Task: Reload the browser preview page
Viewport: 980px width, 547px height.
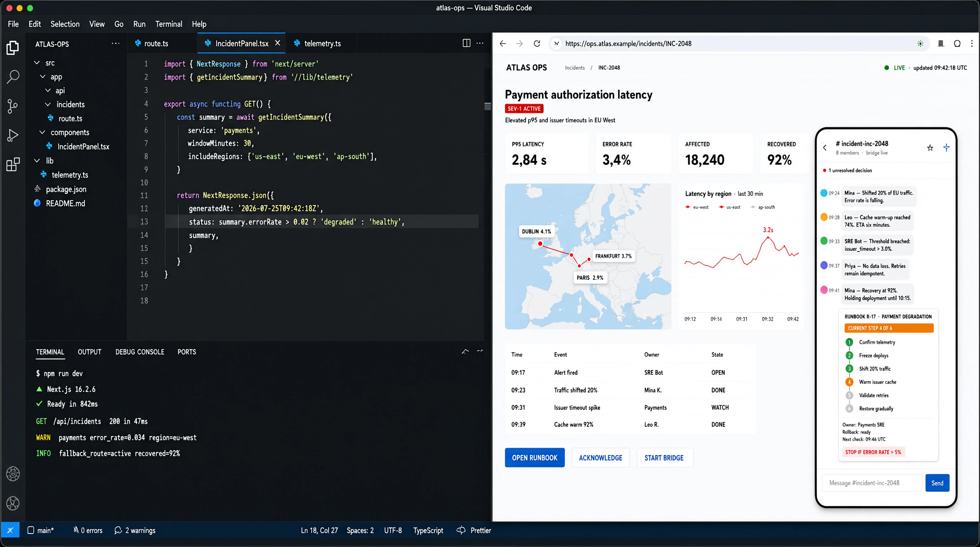Action: click(537, 43)
